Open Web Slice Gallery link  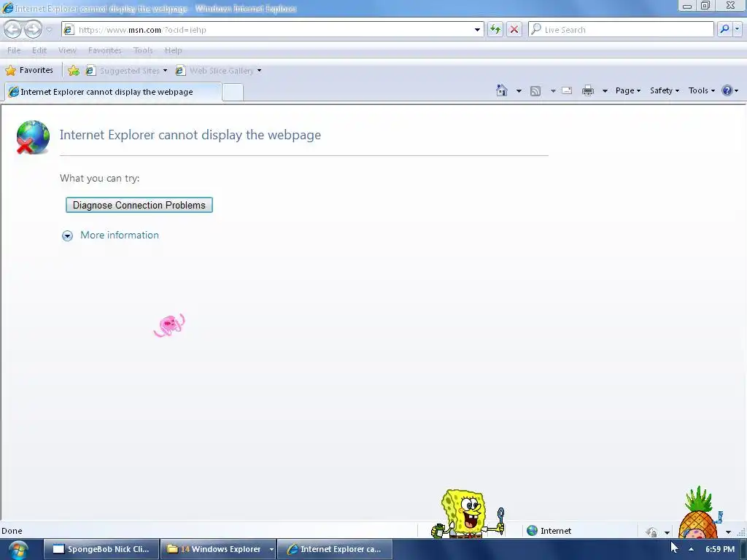[x=215, y=71]
